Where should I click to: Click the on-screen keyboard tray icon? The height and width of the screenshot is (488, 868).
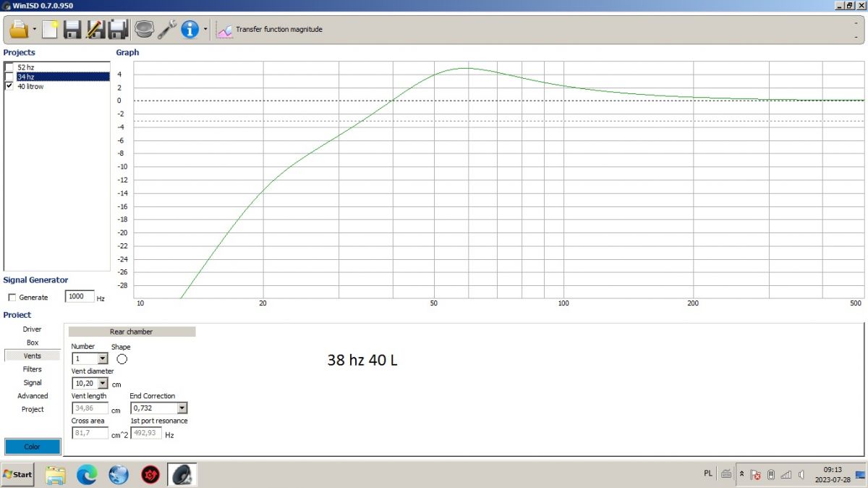726,474
